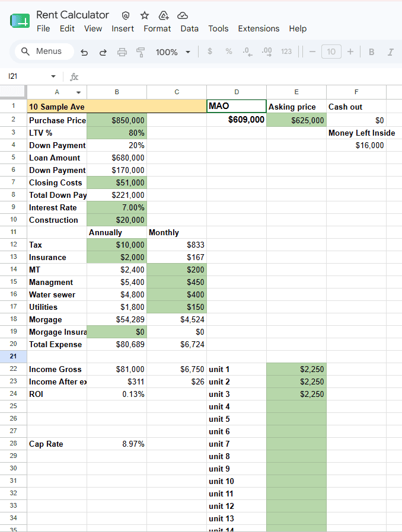Open the name box dropdown arrow

[x=53, y=76]
